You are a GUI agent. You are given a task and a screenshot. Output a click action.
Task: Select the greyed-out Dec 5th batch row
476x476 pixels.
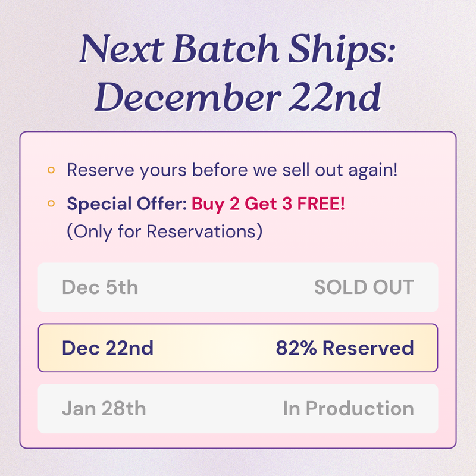coord(238,287)
